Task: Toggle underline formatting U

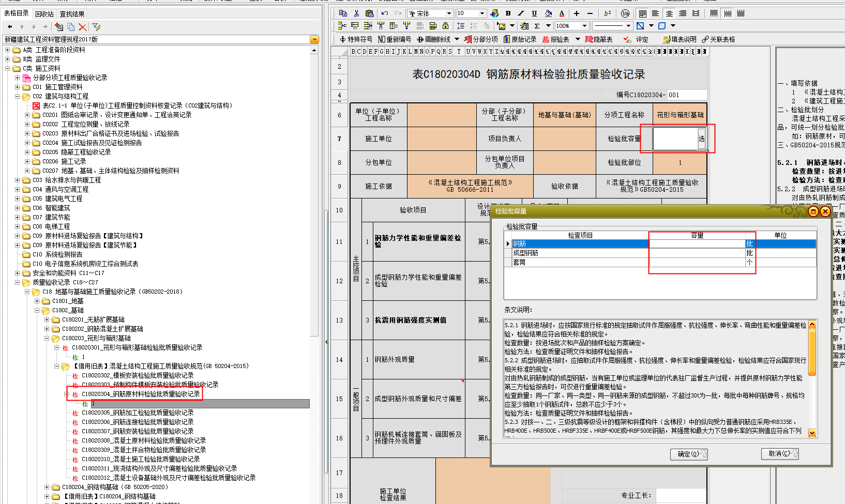Action: click(x=535, y=13)
